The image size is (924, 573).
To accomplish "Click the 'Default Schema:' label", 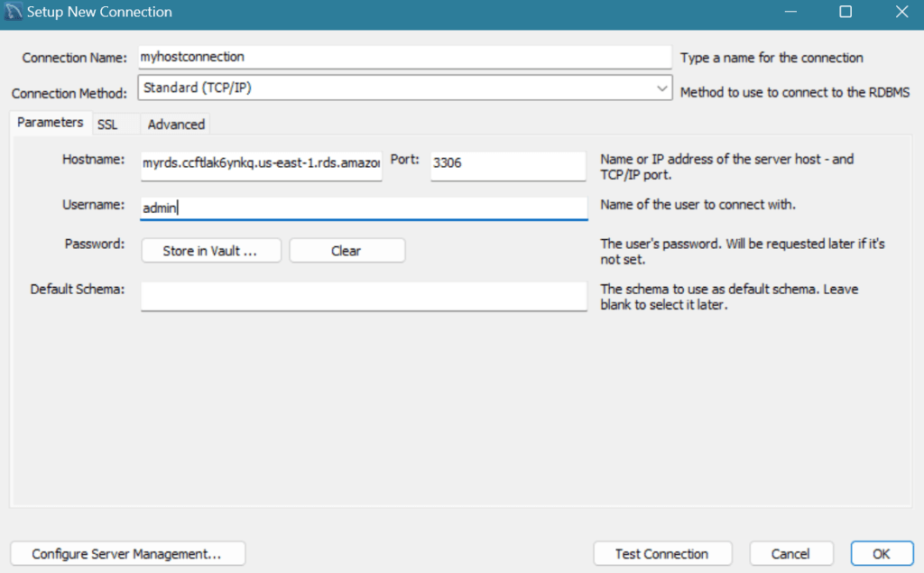I will (x=78, y=289).
